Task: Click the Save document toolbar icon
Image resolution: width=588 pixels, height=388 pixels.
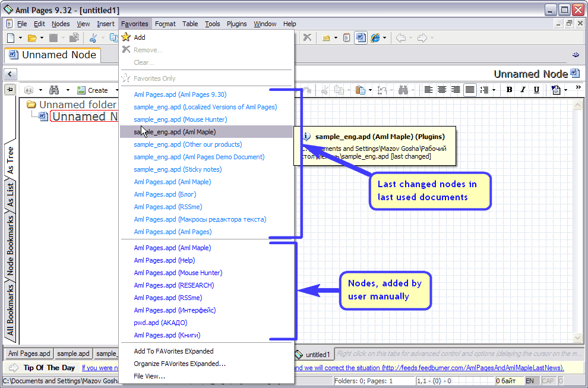Action: 53,37
